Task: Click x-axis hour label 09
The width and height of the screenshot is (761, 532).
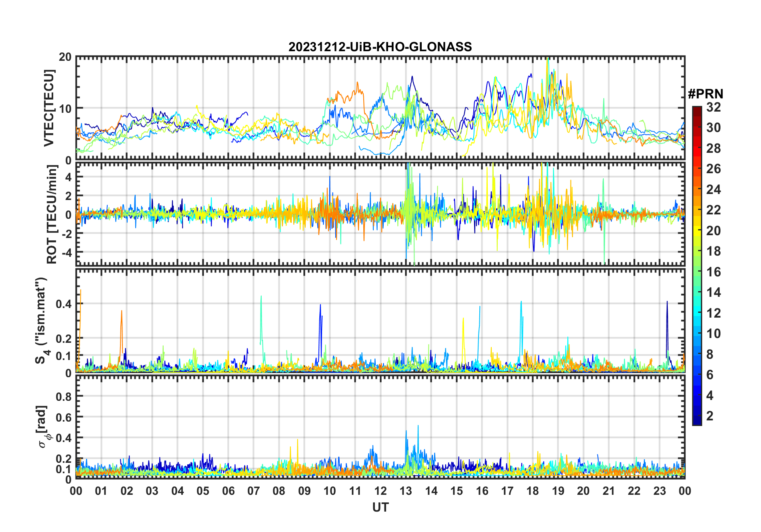Action: 304,491
